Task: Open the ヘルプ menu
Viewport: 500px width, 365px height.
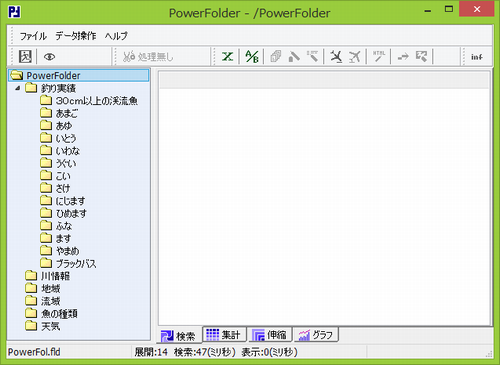Action: click(x=116, y=36)
